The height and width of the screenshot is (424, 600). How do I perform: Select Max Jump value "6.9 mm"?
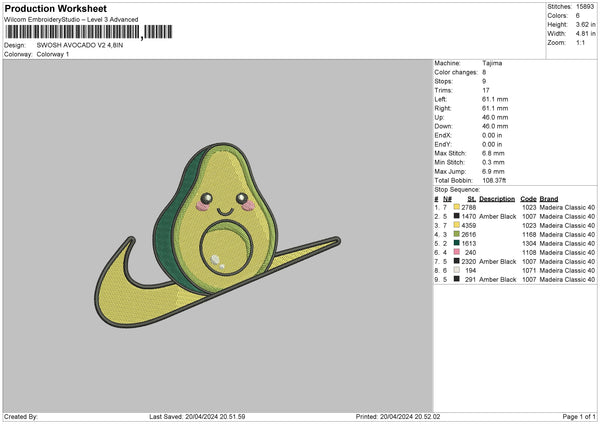click(493, 171)
